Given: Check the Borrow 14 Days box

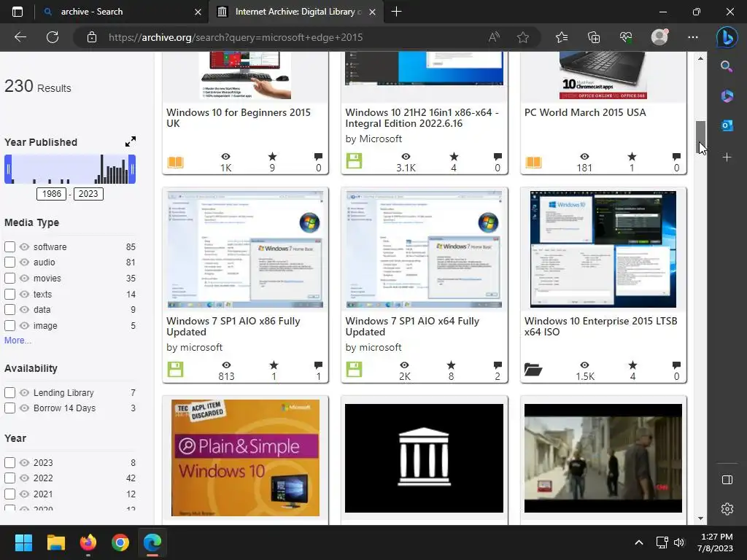Looking at the screenshot, I should 10,408.
